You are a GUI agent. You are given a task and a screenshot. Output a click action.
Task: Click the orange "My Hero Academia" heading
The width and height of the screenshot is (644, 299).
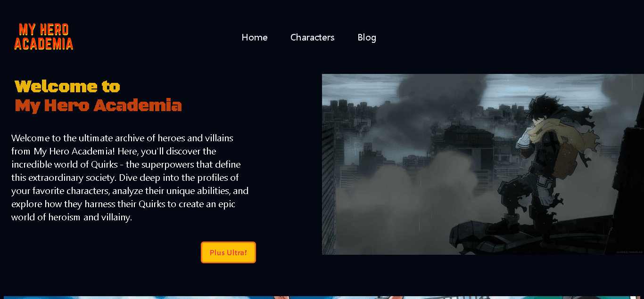coord(98,105)
